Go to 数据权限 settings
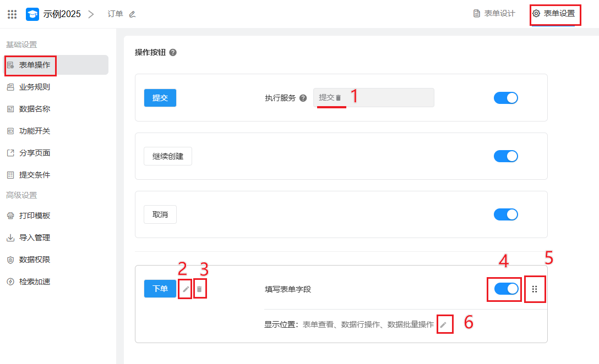 [x=35, y=260]
